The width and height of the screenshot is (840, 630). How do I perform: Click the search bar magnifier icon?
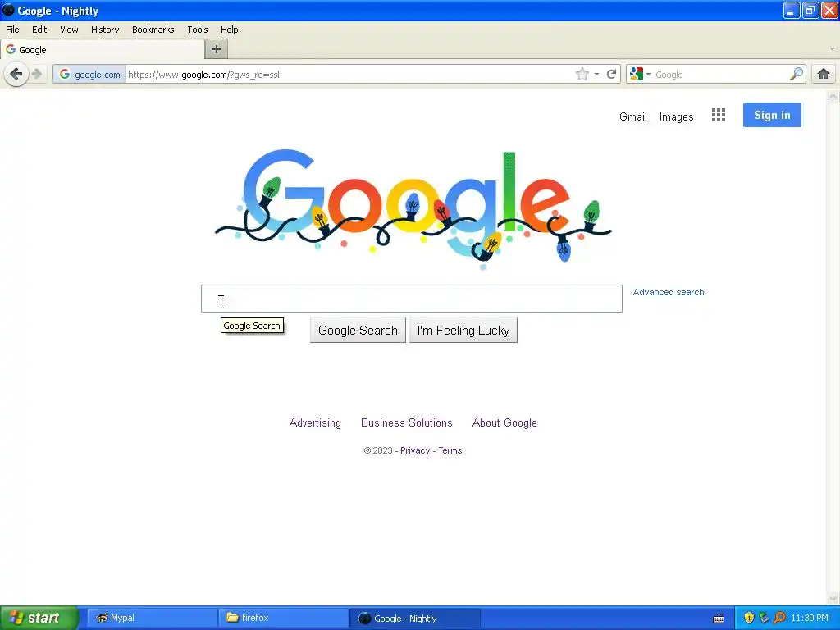796,74
